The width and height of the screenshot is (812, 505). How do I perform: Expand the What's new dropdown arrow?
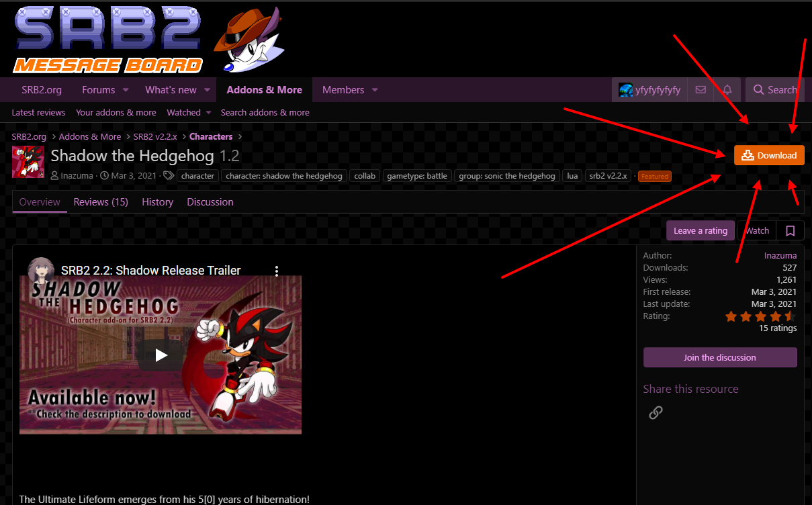[207, 90]
